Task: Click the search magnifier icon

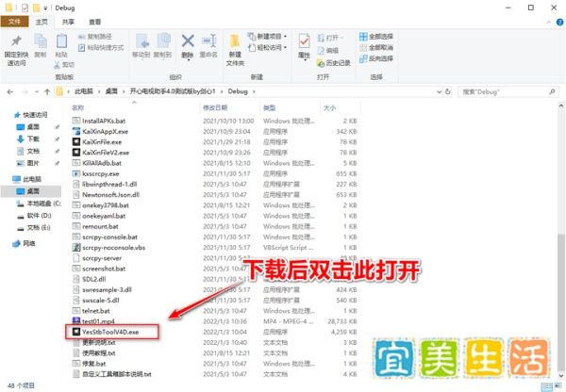Action: pyautogui.click(x=552, y=92)
